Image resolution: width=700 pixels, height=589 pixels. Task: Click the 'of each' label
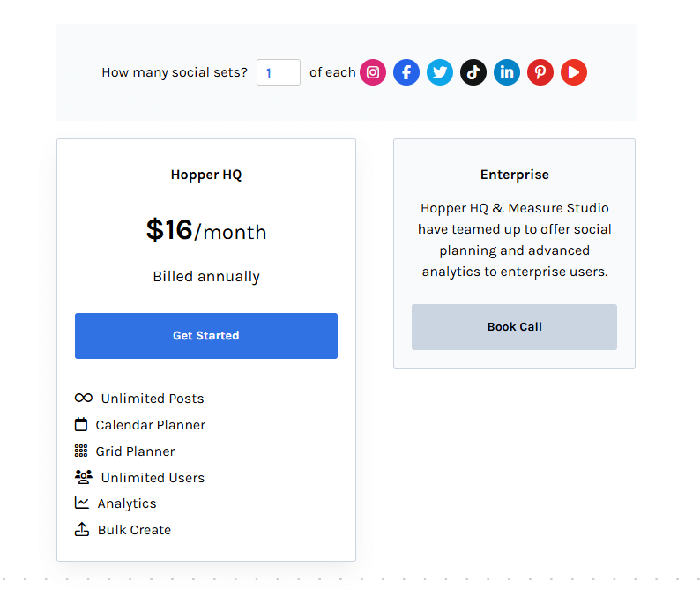pyautogui.click(x=332, y=72)
